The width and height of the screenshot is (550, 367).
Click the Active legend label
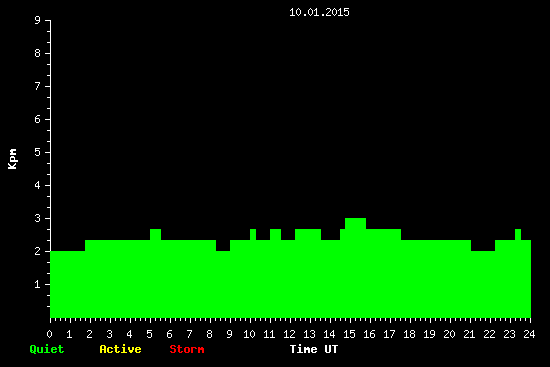click(x=120, y=349)
